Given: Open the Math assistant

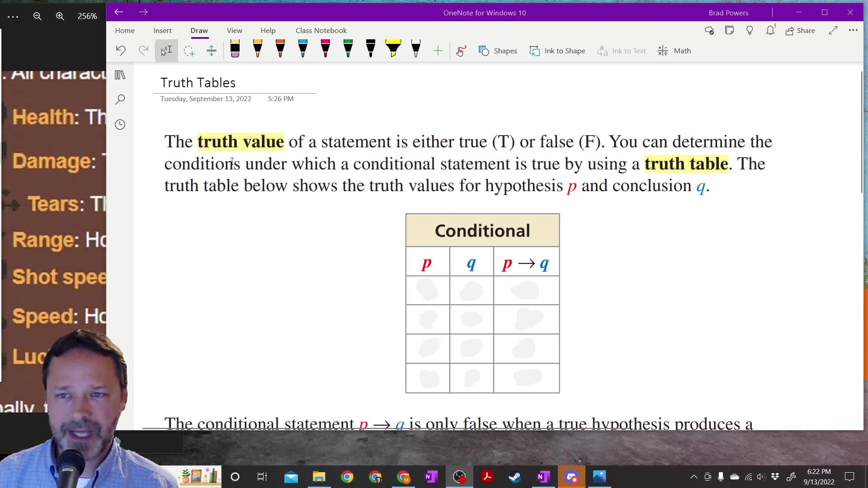Looking at the screenshot, I should [x=674, y=51].
